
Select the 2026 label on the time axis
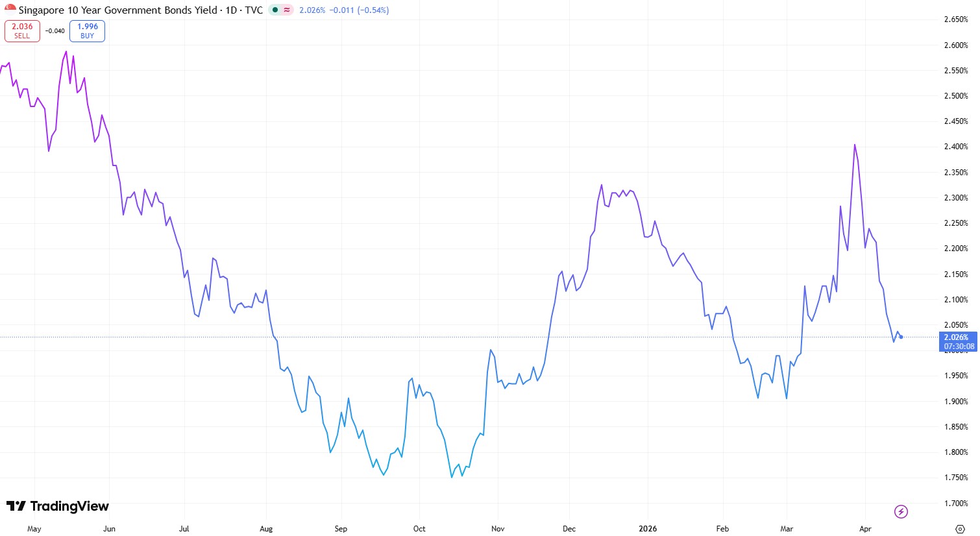(648, 529)
